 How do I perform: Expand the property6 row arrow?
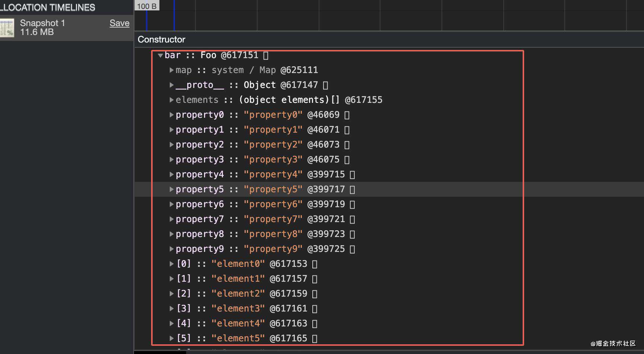coord(172,204)
